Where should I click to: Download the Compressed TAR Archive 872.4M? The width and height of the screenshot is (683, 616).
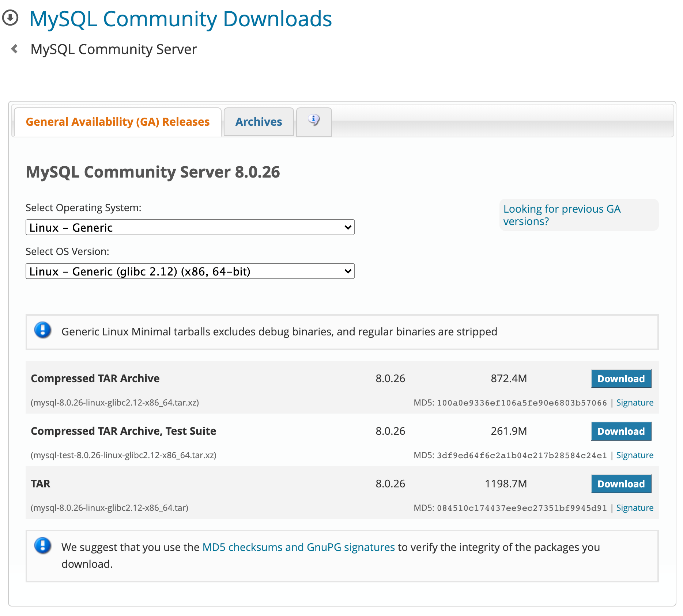click(x=621, y=379)
